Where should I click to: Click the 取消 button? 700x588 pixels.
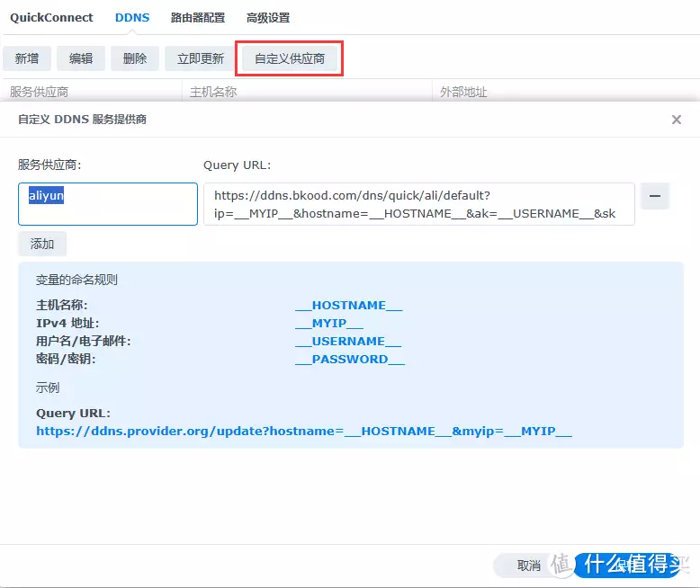pos(529,566)
